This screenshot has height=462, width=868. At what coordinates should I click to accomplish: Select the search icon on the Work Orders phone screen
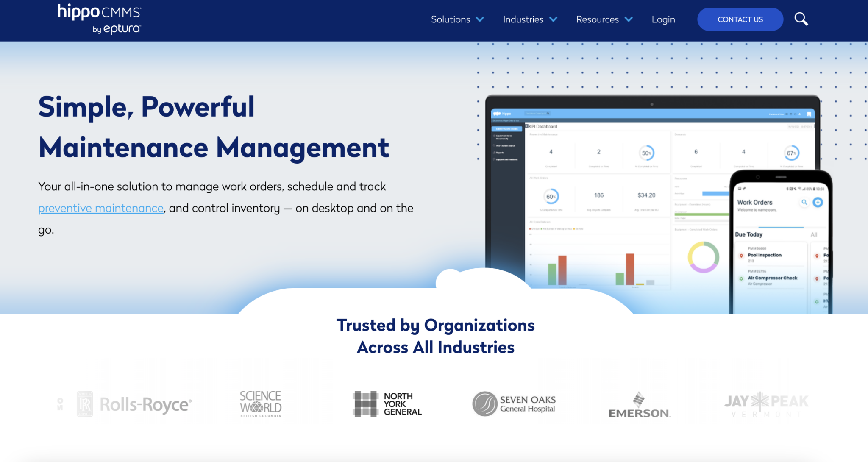point(805,203)
